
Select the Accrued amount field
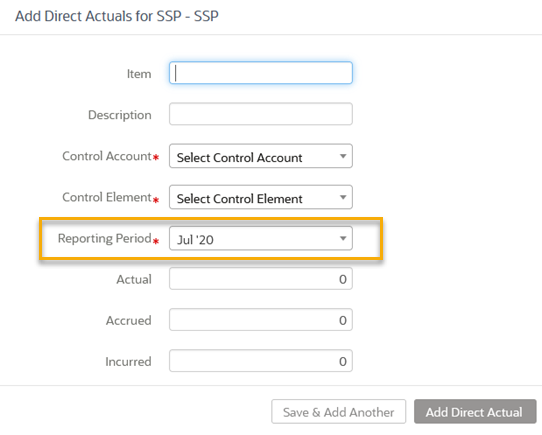click(x=261, y=320)
